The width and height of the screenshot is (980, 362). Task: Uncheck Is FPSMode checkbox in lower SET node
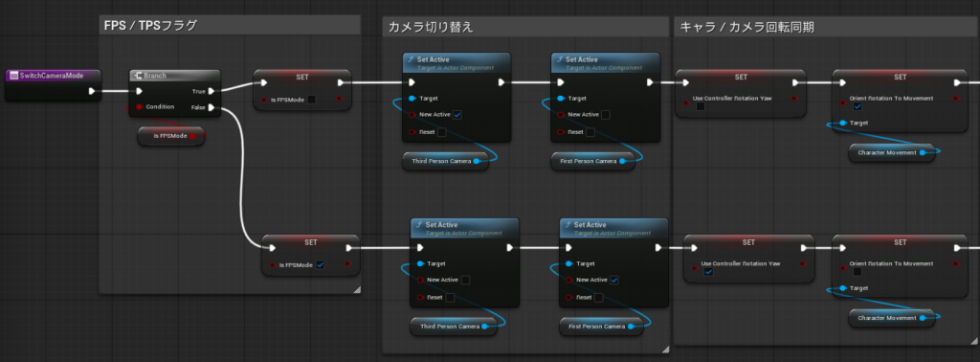[320, 265]
